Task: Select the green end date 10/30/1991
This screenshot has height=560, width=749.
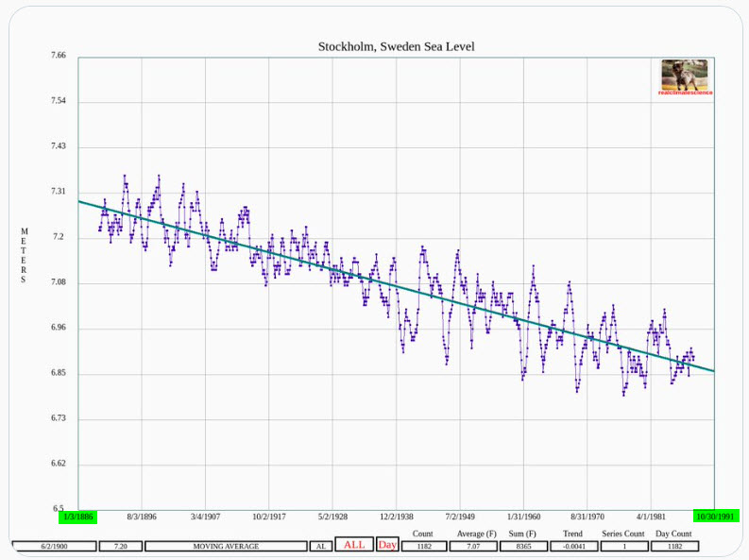Action: tap(716, 517)
